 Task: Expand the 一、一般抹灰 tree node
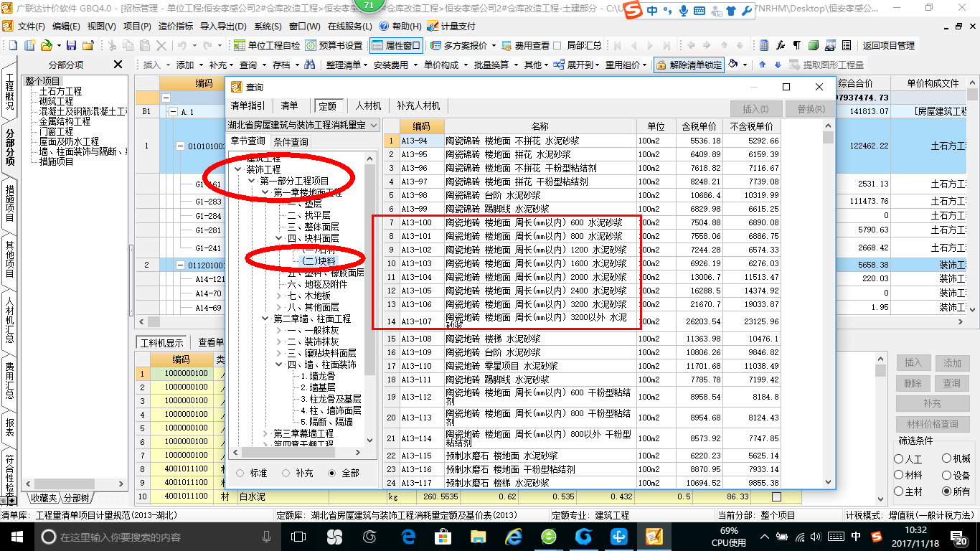click(279, 330)
